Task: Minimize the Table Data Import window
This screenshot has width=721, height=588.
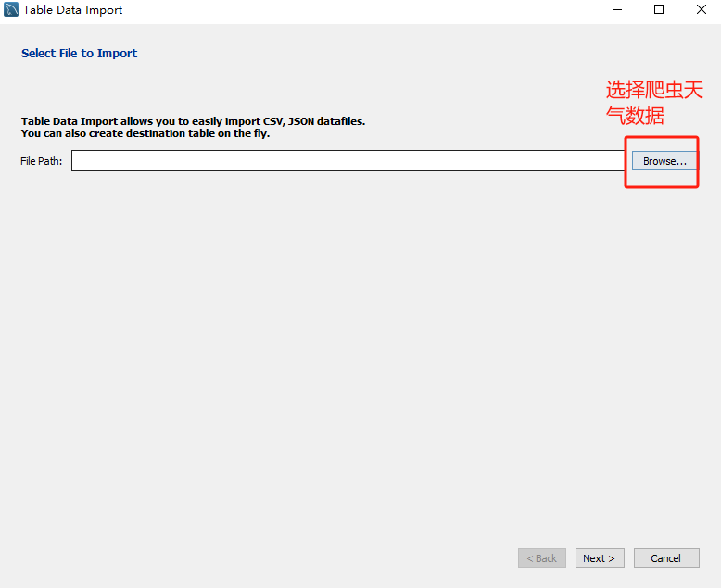Action: [617, 9]
